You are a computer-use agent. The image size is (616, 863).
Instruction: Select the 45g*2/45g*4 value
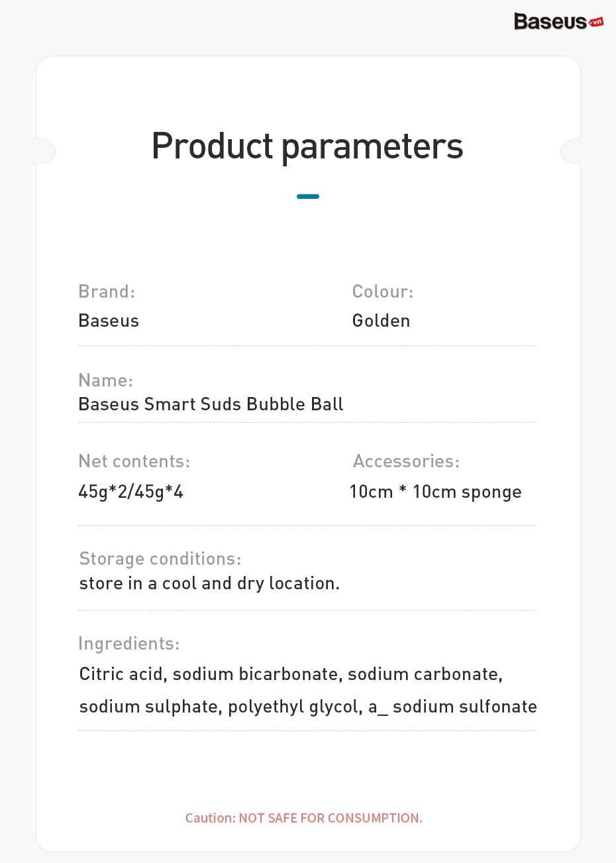click(x=130, y=492)
